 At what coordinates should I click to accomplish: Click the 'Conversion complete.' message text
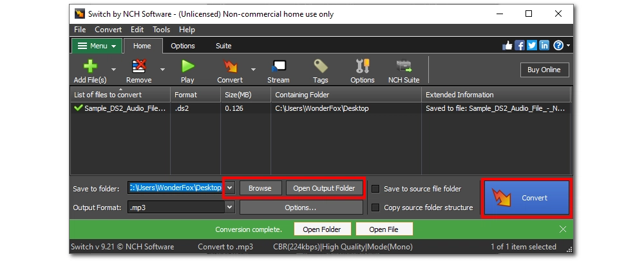(x=249, y=229)
